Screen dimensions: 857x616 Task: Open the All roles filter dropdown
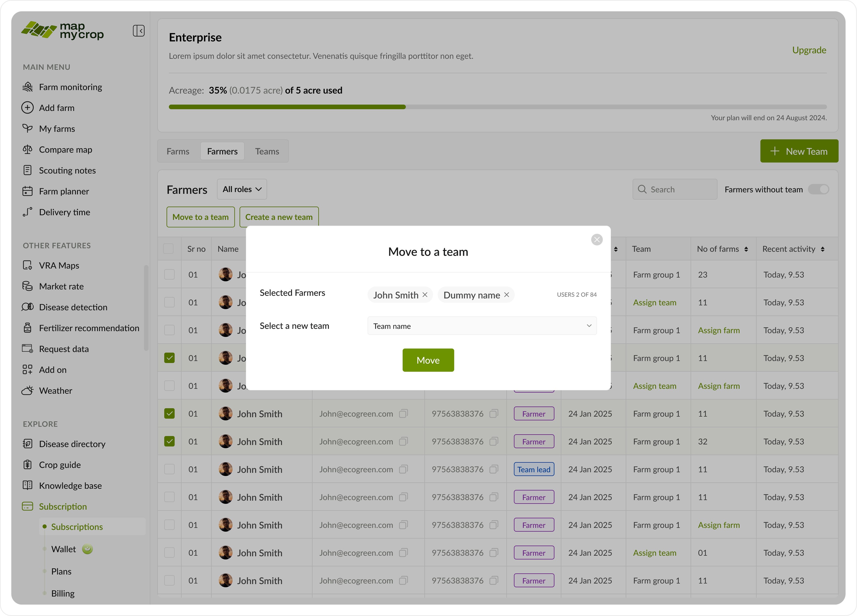[x=242, y=189]
